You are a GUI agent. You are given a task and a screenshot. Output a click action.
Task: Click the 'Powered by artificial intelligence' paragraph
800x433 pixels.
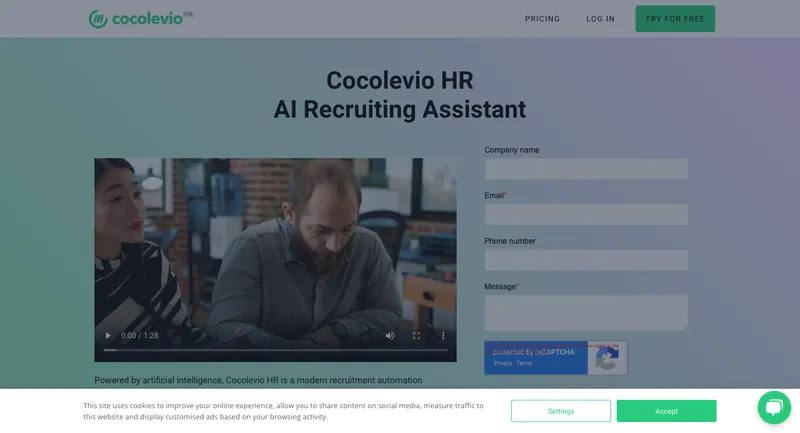258,380
